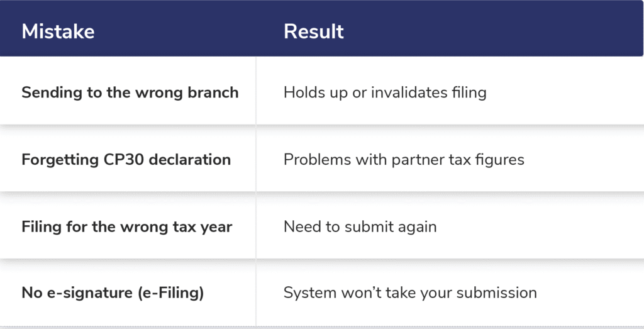The height and width of the screenshot is (329, 644).
Task: Select "Filing for the wrong tax year" row label
Action: pyautogui.click(x=126, y=226)
